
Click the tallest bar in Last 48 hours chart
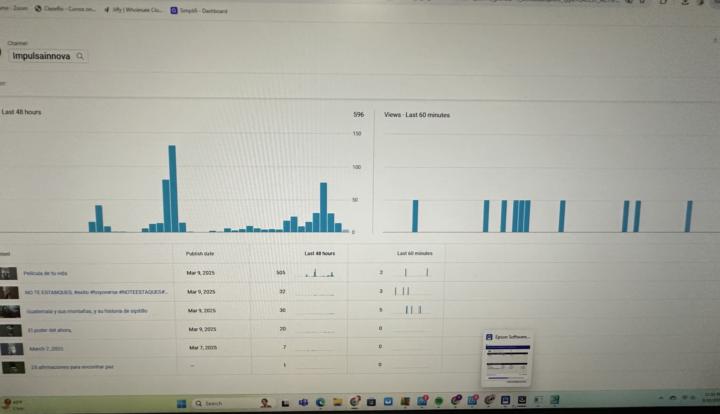coord(172,189)
